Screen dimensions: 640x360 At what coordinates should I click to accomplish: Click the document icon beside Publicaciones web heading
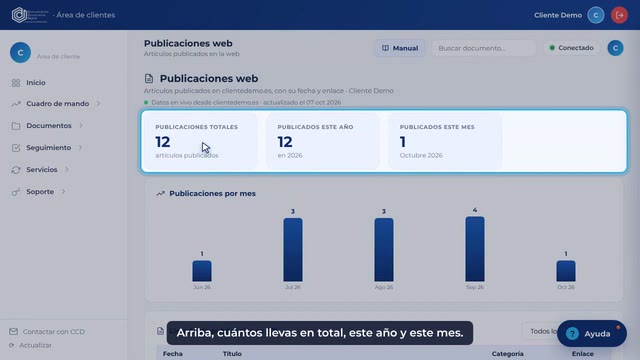click(x=149, y=78)
